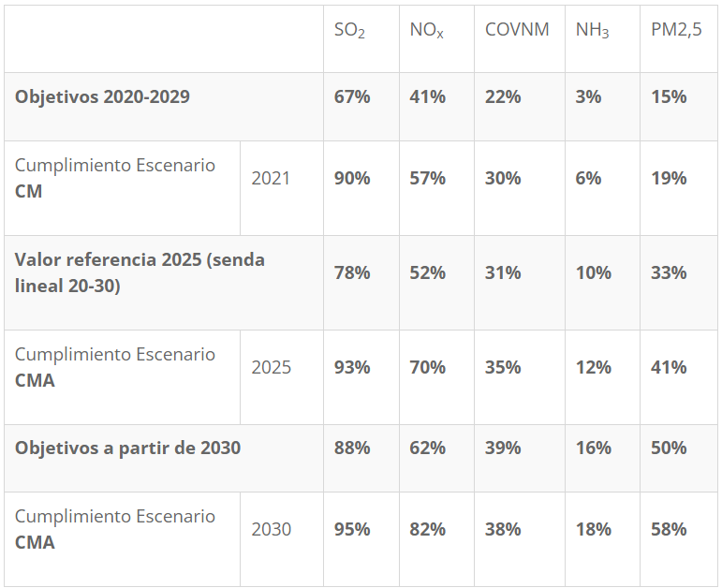Click the NOx column header
This screenshot has height=588, width=722.
click(426, 30)
